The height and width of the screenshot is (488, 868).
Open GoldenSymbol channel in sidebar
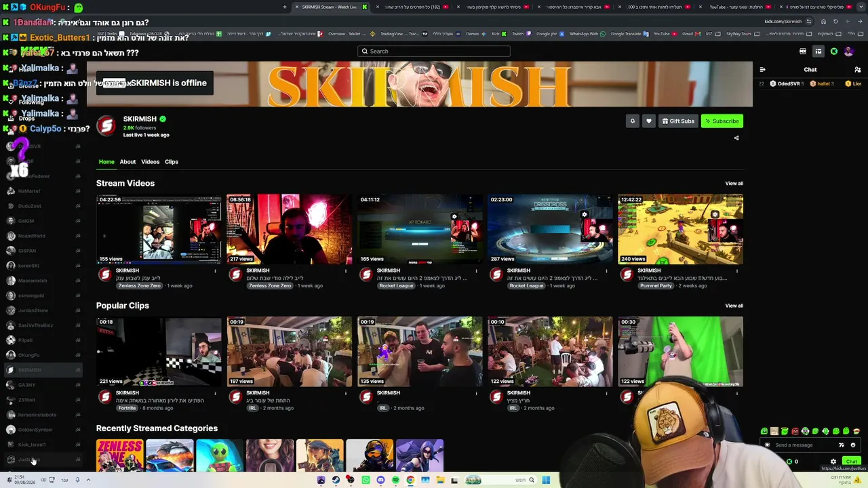coord(42,430)
